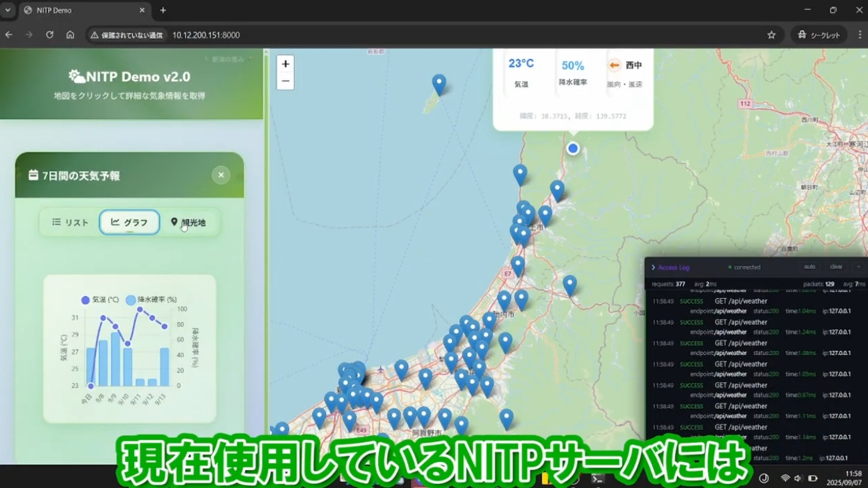Toggle 降水確率 series in chart legend

[152, 300]
